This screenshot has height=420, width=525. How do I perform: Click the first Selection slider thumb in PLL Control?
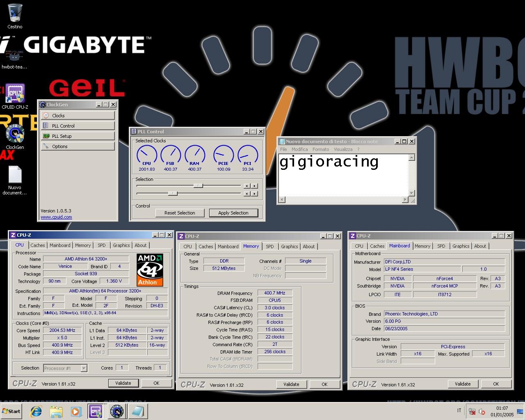click(x=198, y=186)
